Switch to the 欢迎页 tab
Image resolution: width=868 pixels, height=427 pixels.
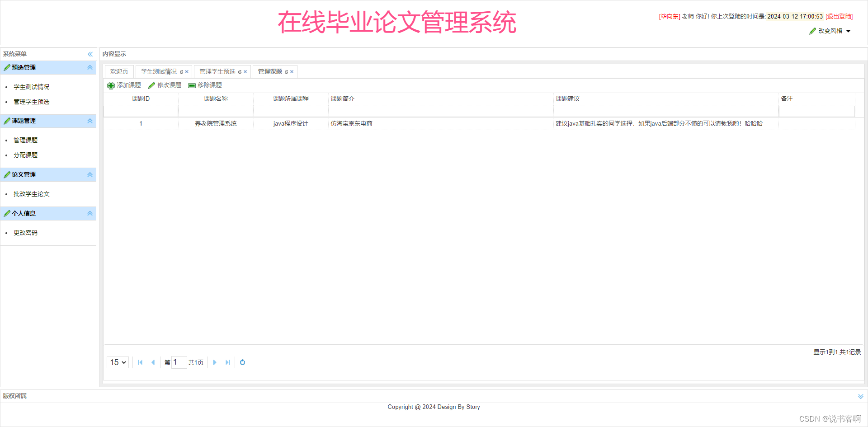(x=119, y=71)
